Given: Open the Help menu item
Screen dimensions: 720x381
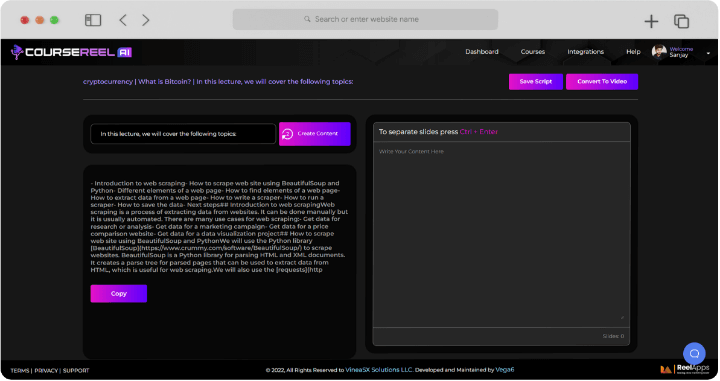Looking at the screenshot, I should tap(633, 52).
